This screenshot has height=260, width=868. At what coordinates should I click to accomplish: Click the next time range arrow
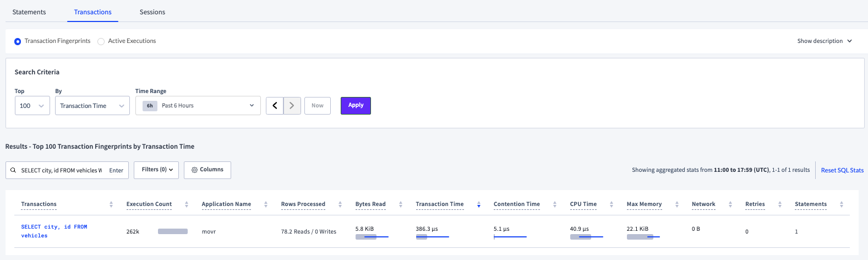point(292,106)
